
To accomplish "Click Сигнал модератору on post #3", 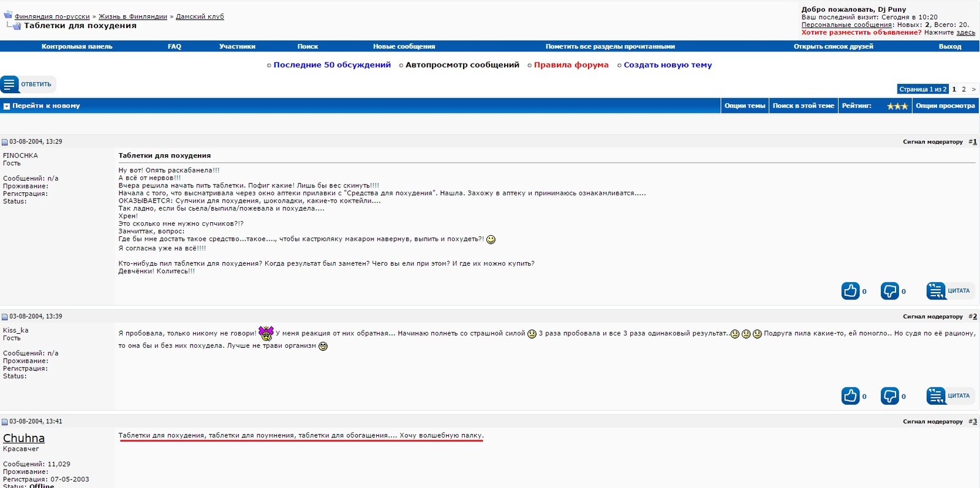I will pos(933,422).
